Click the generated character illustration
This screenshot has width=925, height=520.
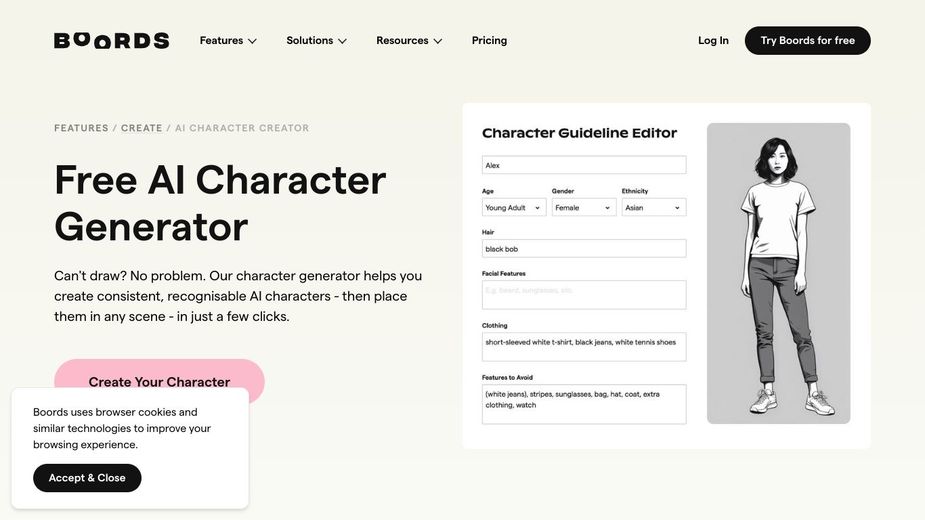pyautogui.click(x=779, y=273)
